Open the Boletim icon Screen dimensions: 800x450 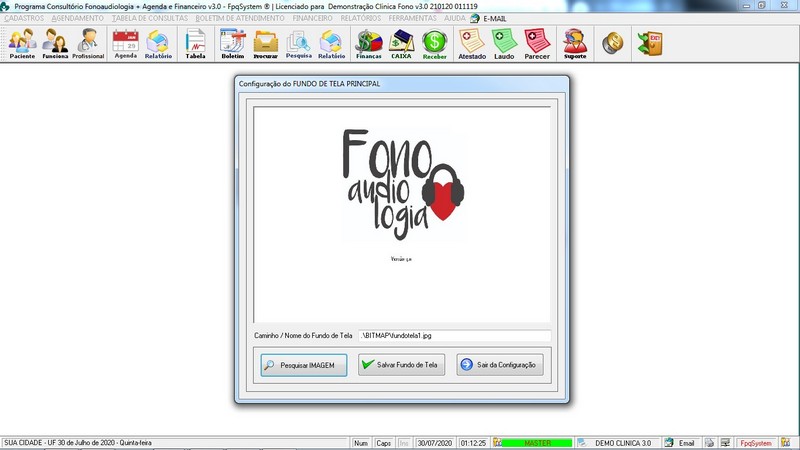(233, 44)
